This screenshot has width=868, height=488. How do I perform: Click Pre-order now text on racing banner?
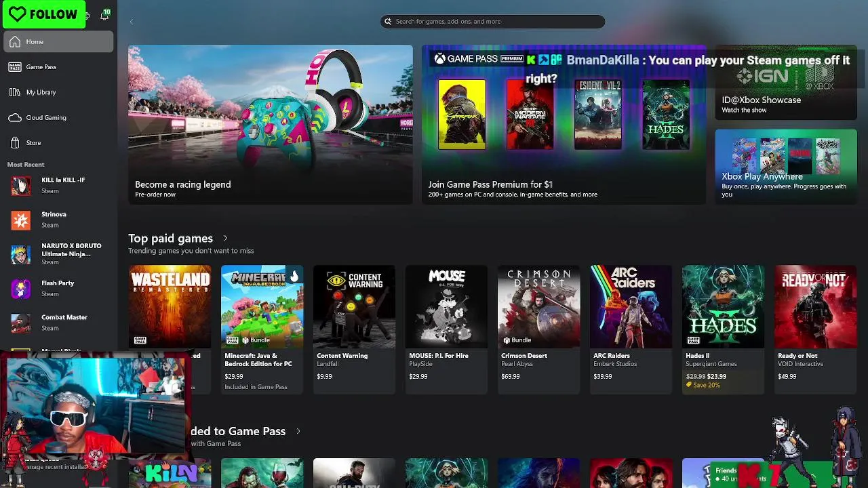155,195
